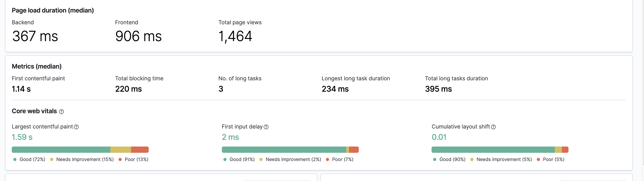Click the Cumulative layout shift label

pyautogui.click(x=461, y=127)
